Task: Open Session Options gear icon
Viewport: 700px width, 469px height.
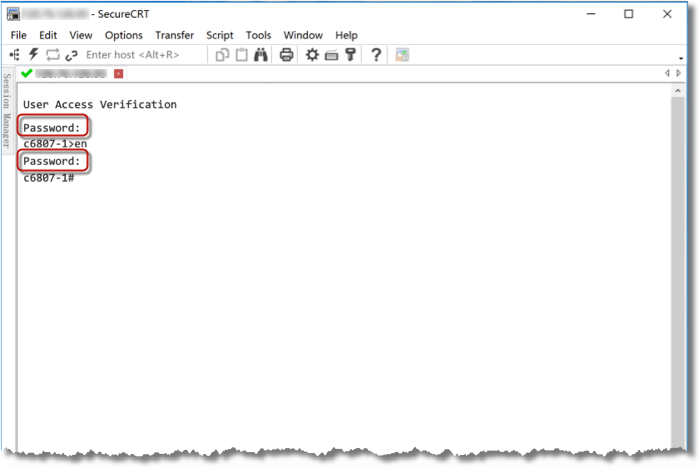Action: click(312, 55)
